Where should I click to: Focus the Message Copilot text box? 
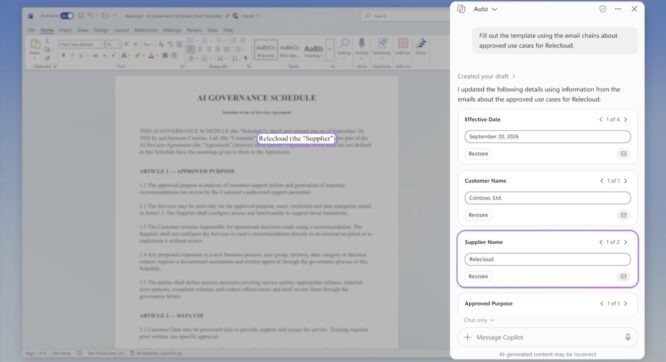(548, 337)
